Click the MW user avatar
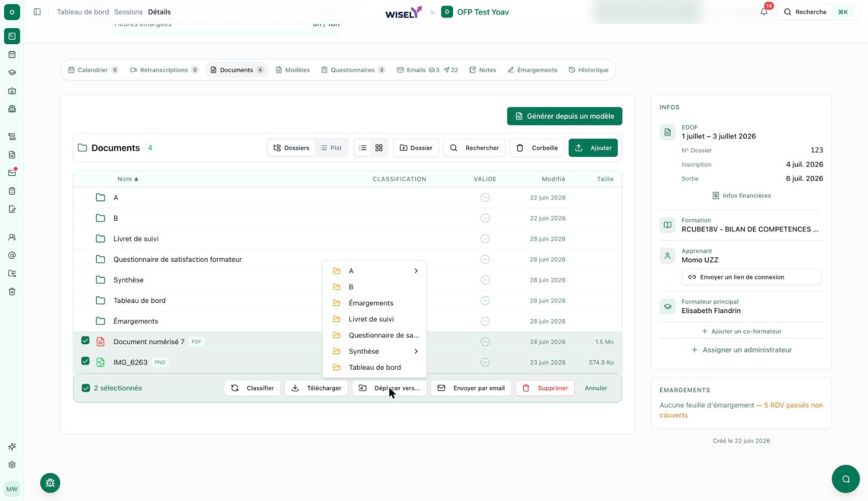The width and height of the screenshot is (868, 501). click(x=12, y=489)
